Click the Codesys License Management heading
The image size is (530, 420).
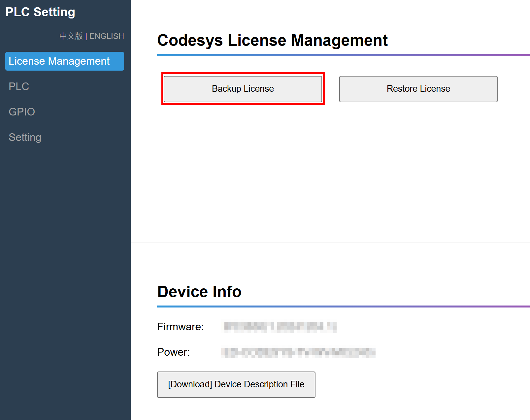(x=272, y=40)
